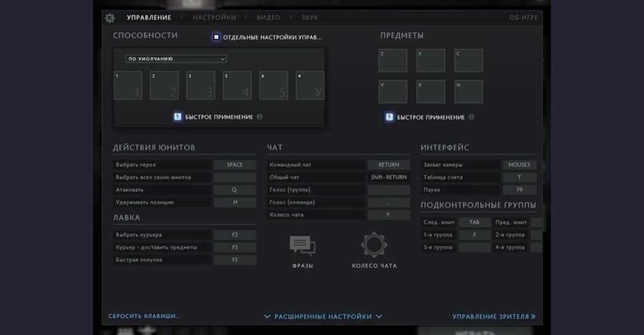The width and height of the screenshot is (644, 335).
Task: Click F key field for 1-я группа
Action: [x=474, y=235]
